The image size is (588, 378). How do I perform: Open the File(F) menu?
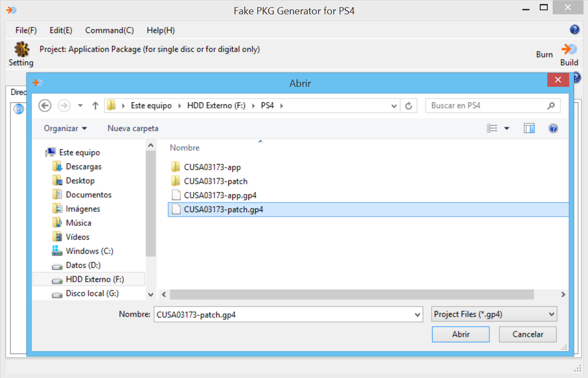click(26, 30)
